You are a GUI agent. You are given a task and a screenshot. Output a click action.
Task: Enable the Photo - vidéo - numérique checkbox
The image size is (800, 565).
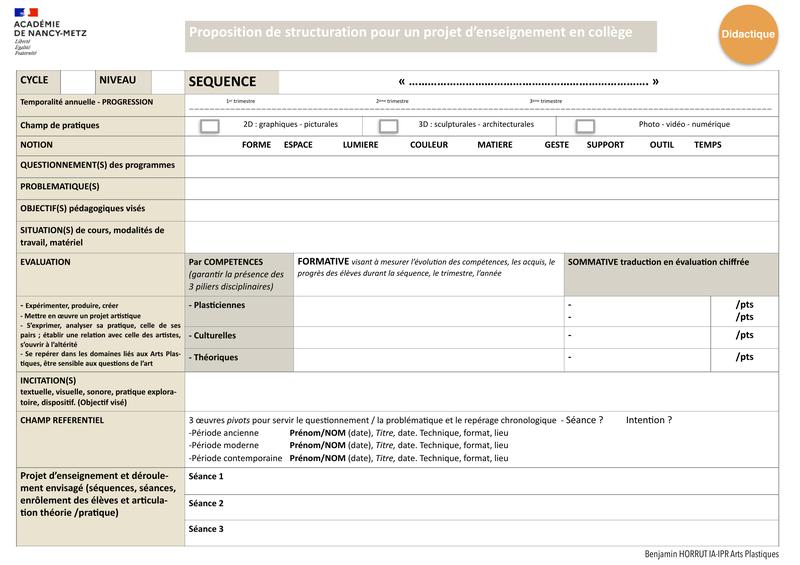585,126
